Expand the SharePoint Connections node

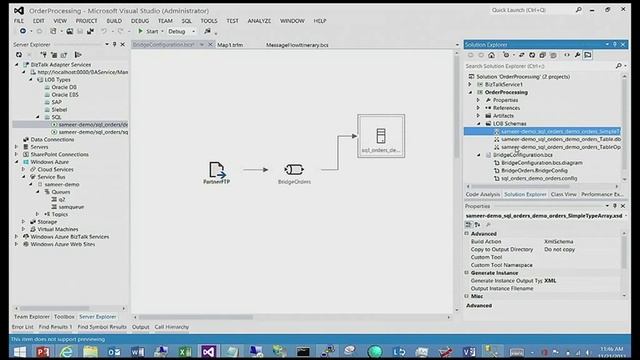(x=17, y=154)
